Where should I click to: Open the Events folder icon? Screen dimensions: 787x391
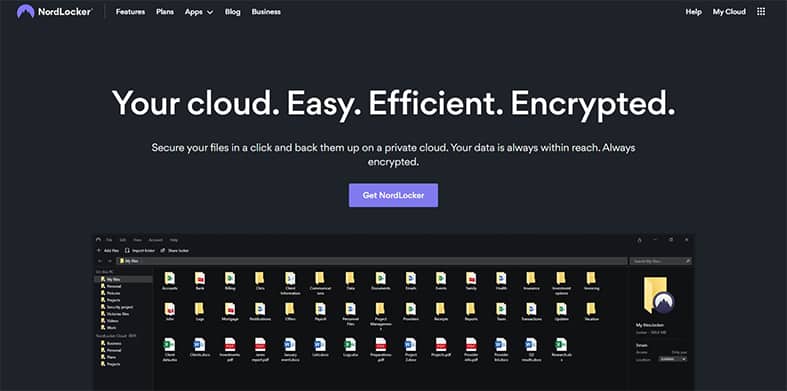[x=441, y=278]
